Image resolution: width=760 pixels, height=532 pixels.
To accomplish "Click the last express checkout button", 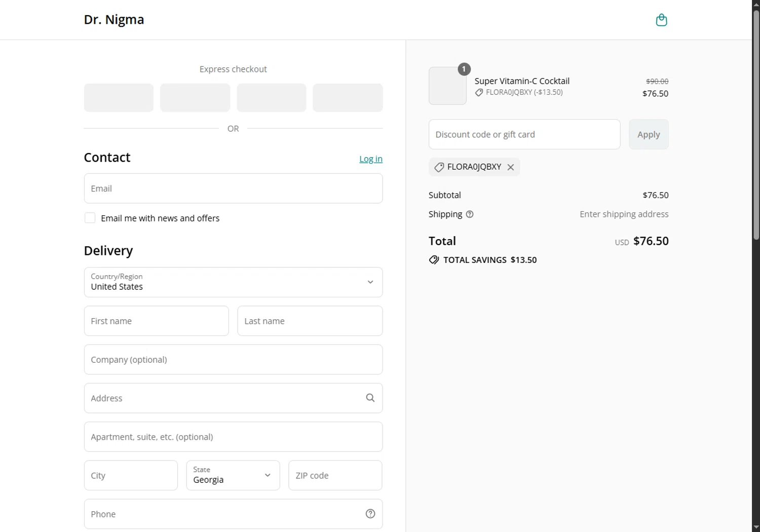I will 348,98.
